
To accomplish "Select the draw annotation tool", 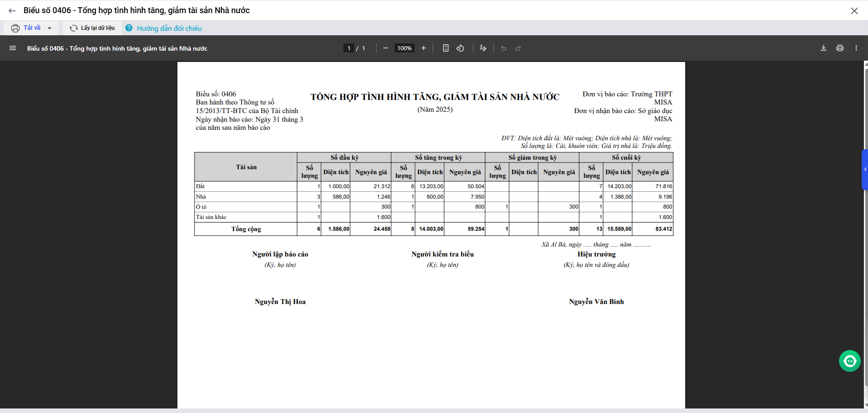I will [483, 48].
